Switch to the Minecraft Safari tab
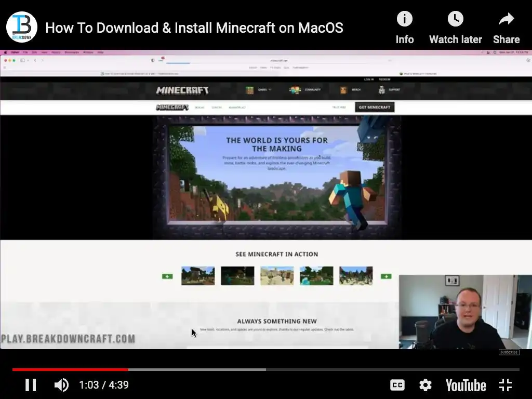The image size is (532, 399). 418,73
